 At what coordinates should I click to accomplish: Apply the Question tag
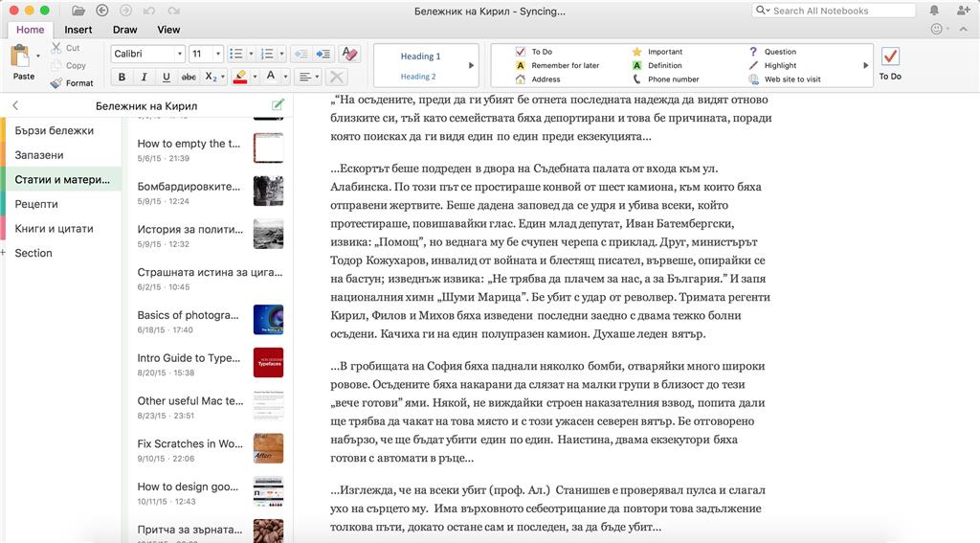tap(772, 52)
